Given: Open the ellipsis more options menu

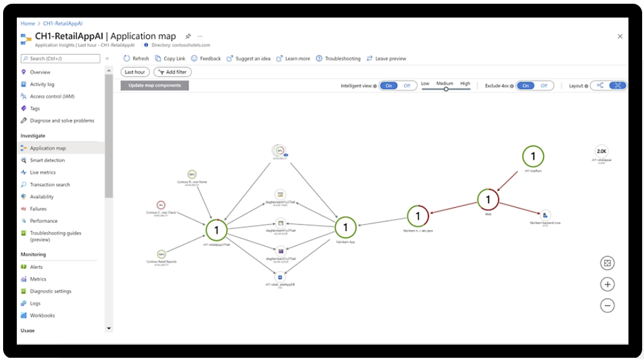Looking at the screenshot, I should 200,36.
